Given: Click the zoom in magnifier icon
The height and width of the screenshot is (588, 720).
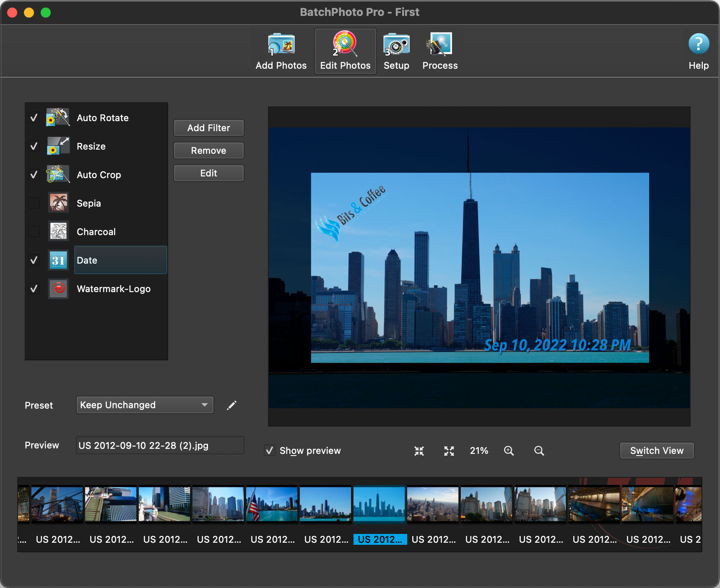Looking at the screenshot, I should click(x=509, y=451).
